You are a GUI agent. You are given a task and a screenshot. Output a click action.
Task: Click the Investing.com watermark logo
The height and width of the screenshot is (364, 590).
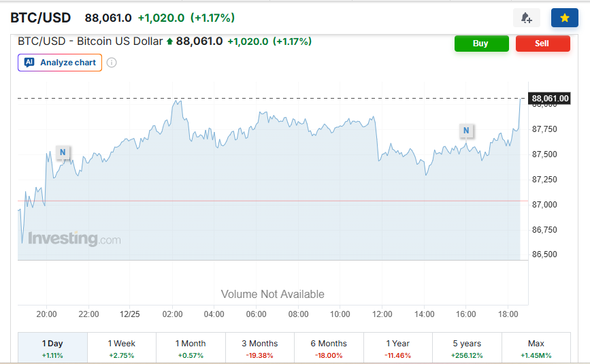(x=74, y=239)
